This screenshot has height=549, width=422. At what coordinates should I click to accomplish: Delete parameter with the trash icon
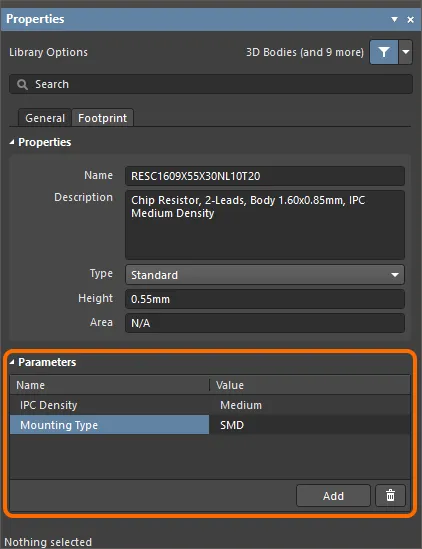tap(390, 495)
